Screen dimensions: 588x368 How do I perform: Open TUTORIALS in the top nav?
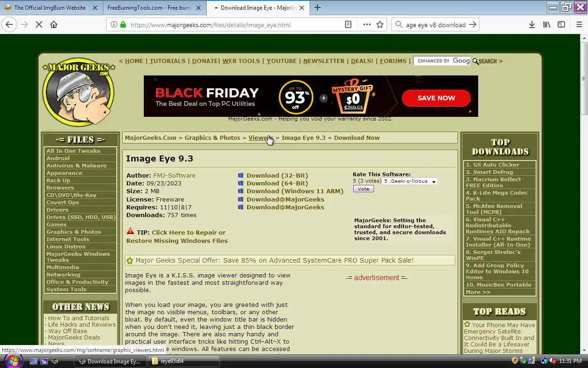point(167,61)
